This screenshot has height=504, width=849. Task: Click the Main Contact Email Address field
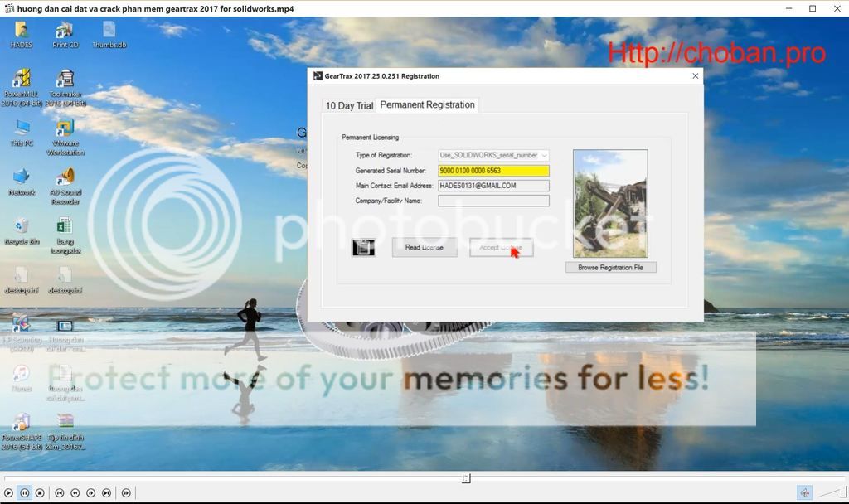point(493,186)
